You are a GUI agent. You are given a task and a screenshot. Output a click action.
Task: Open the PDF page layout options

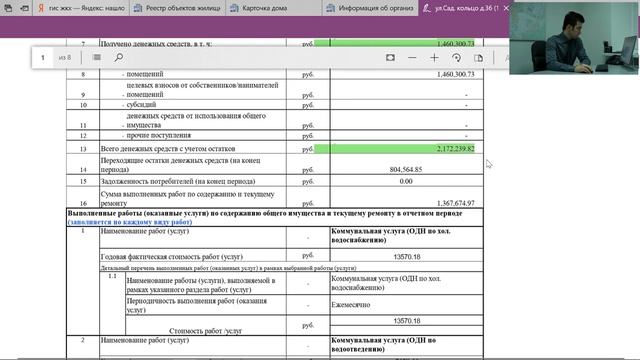[x=478, y=58]
